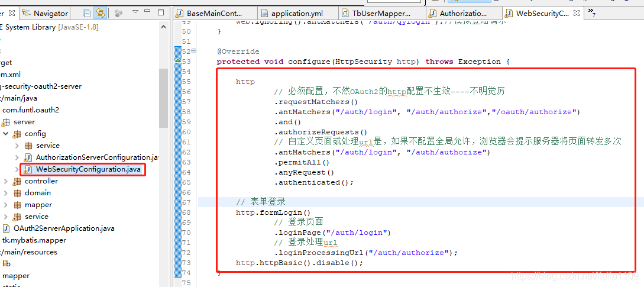Click the yml file icon on application.yml tab
This screenshot has width=644, height=287.
point(264,13)
